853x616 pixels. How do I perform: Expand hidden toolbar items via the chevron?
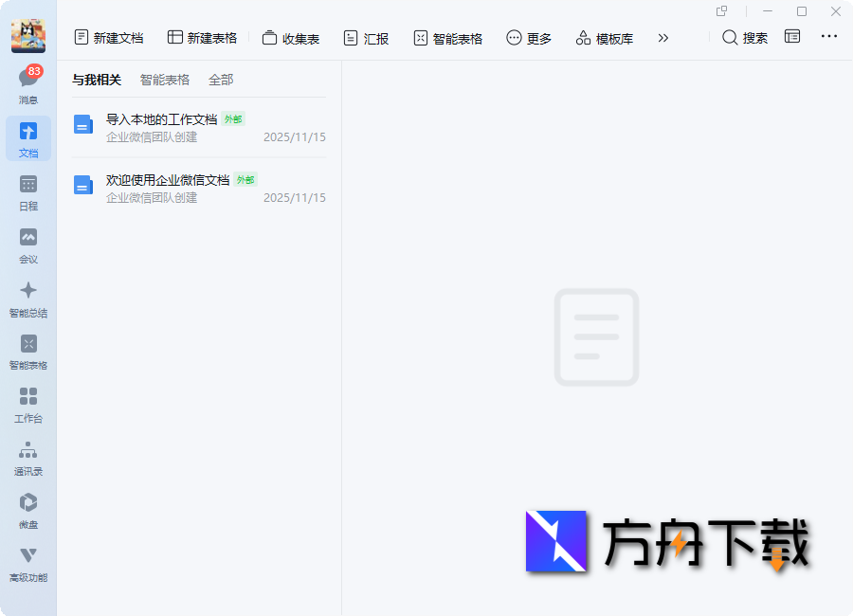point(663,37)
